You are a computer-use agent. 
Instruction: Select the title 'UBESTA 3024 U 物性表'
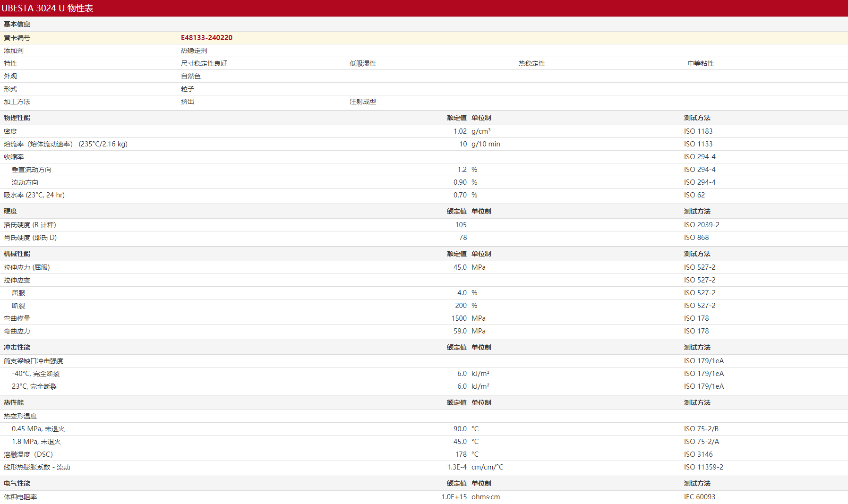47,8
